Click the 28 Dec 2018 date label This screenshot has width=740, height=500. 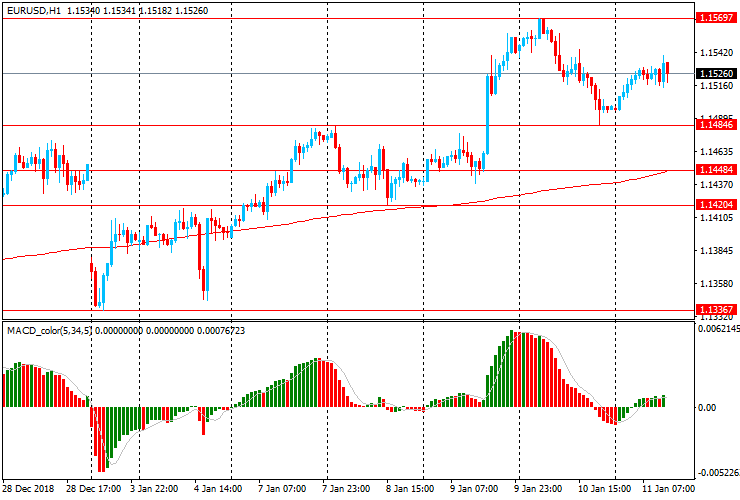tap(29, 489)
